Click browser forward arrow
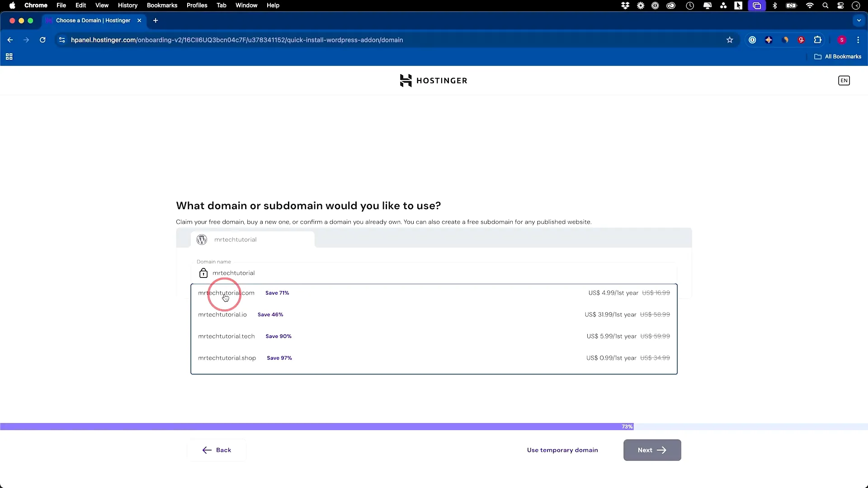This screenshot has height=488, width=868. pos(26,40)
